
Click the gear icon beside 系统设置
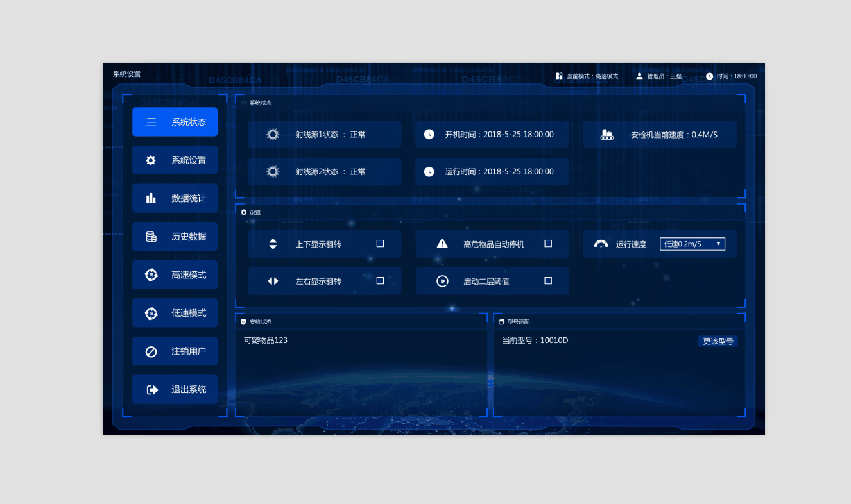pos(151,160)
